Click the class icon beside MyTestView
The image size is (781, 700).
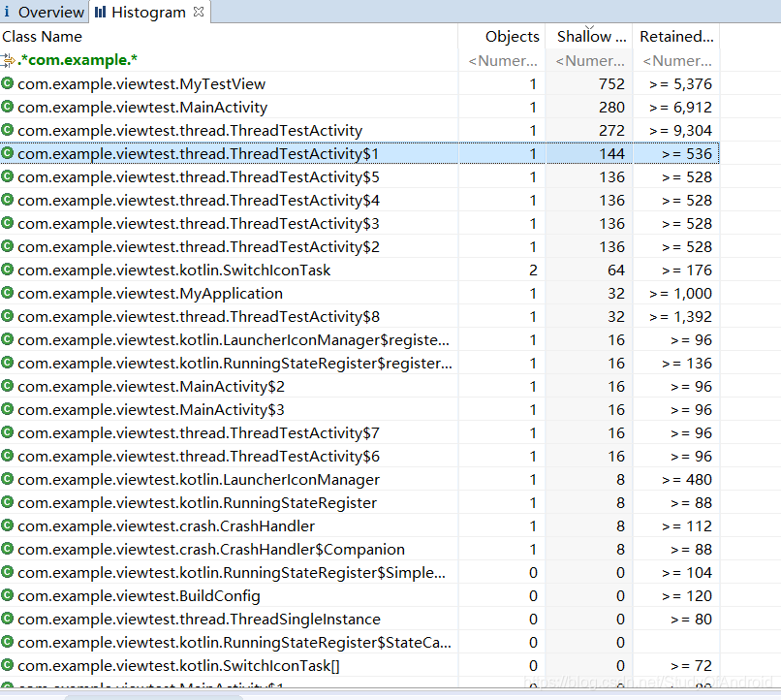pyautogui.click(x=8, y=83)
